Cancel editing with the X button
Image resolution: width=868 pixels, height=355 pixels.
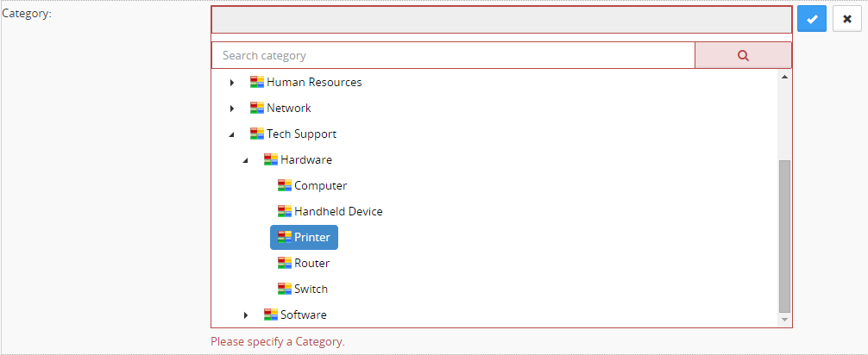coord(847,19)
